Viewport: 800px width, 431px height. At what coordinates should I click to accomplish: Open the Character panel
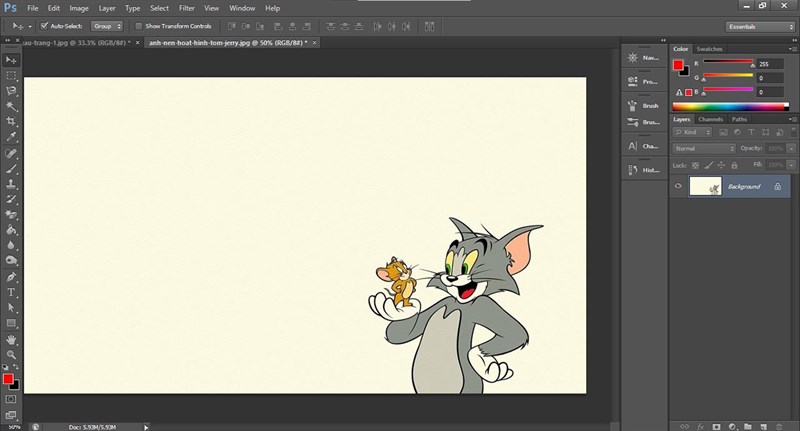pyautogui.click(x=644, y=146)
